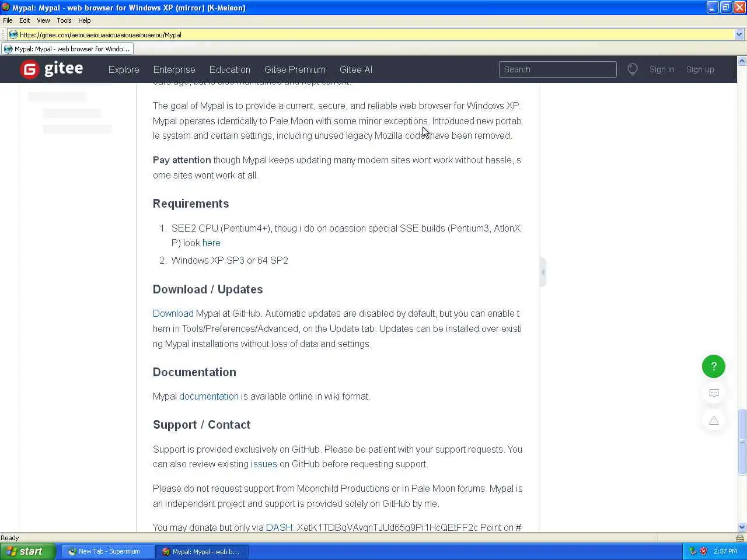Open the feedback chat bubble icon
Image resolution: width=747 pixels, height=560 pixels.
tap(714, 393)
